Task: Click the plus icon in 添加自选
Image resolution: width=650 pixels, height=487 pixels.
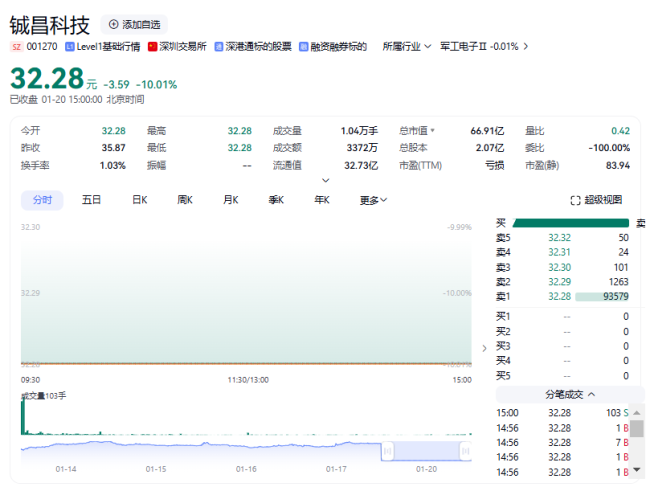Action: pos(113,24)
